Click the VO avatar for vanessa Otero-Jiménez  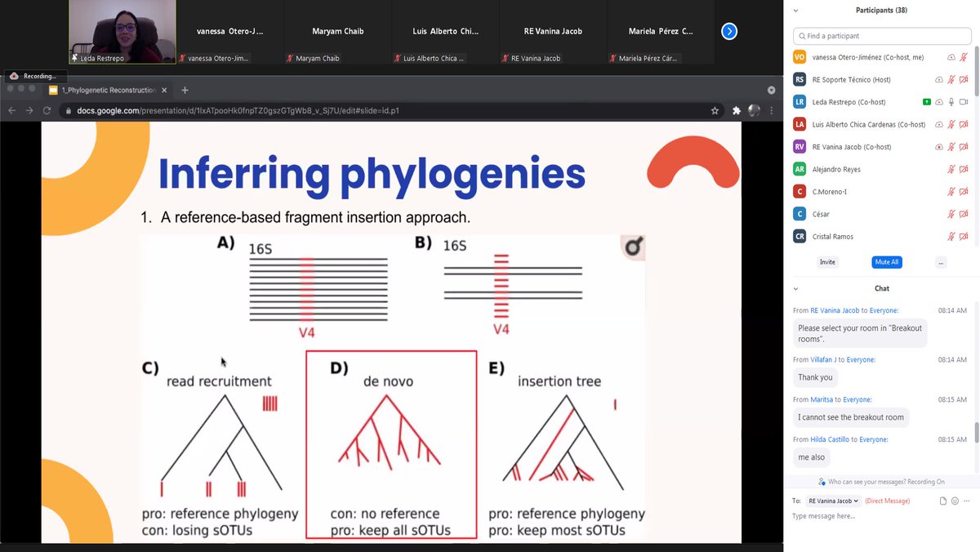click(800, 57)
